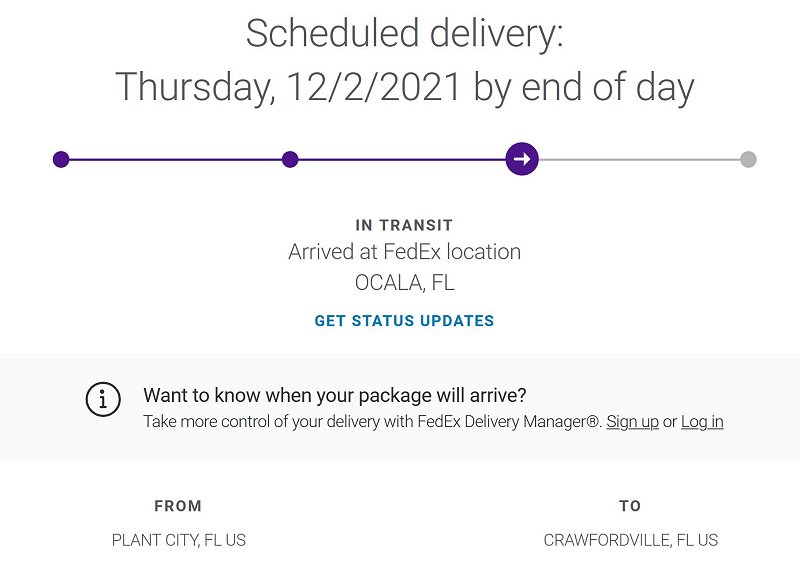
Task: Click the info circle icon
Action: [103, 399]
